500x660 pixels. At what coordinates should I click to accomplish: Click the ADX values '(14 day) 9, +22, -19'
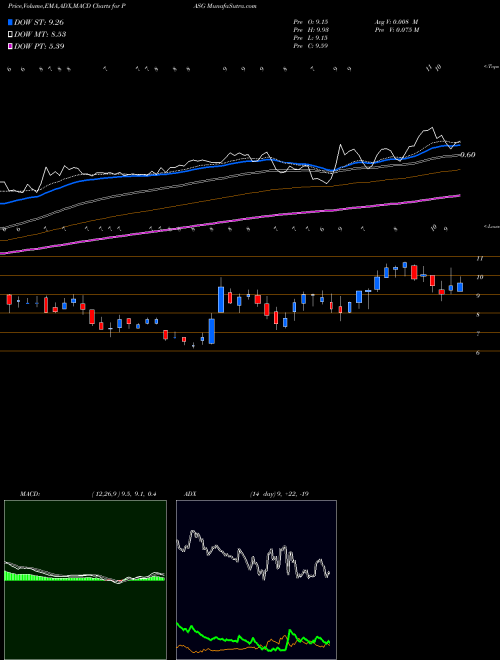(x=279, y=494)
